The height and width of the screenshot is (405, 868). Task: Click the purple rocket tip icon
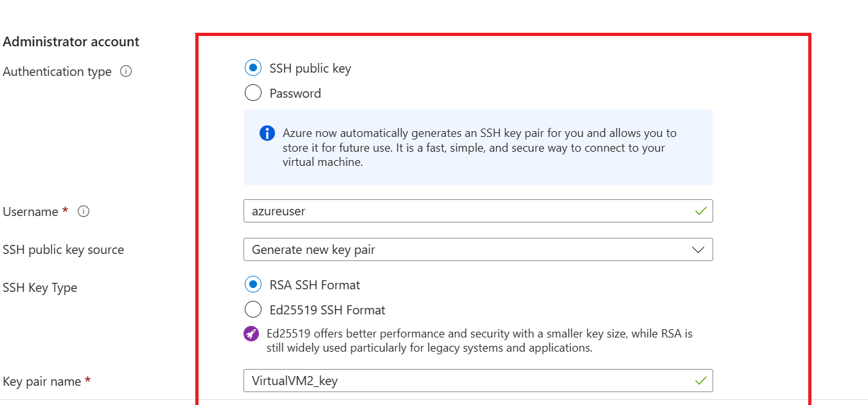coord(251,334)
